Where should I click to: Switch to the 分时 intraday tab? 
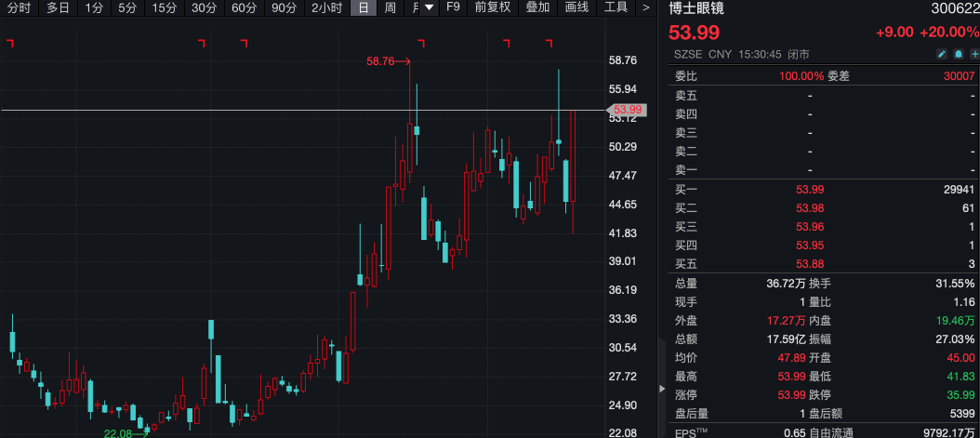18,8
